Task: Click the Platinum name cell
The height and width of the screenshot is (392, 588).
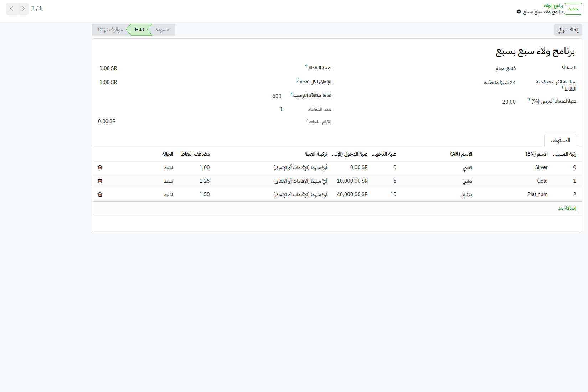Action: (x=537, y=194)
